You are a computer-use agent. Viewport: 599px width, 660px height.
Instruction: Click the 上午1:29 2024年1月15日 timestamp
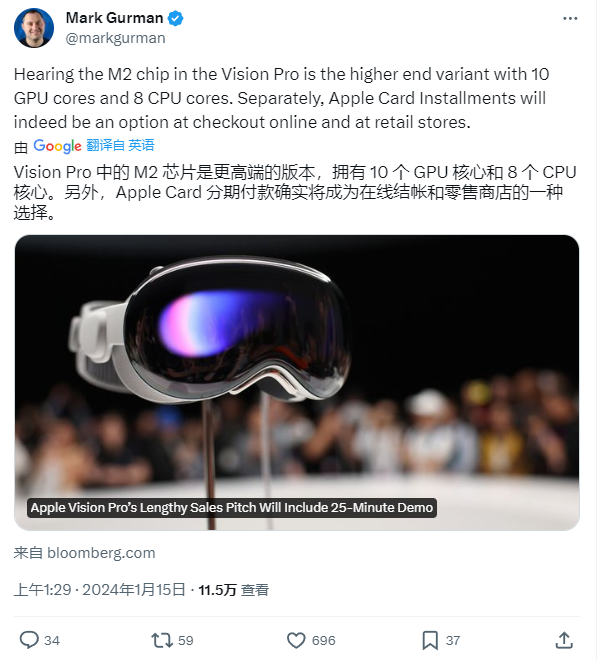(100, 591)
